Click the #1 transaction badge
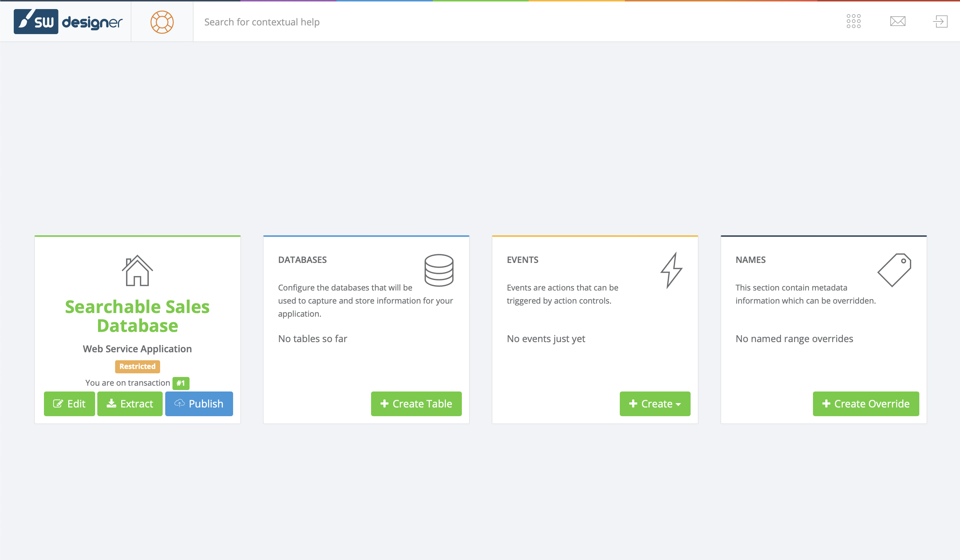 click(x=180, y=383)
